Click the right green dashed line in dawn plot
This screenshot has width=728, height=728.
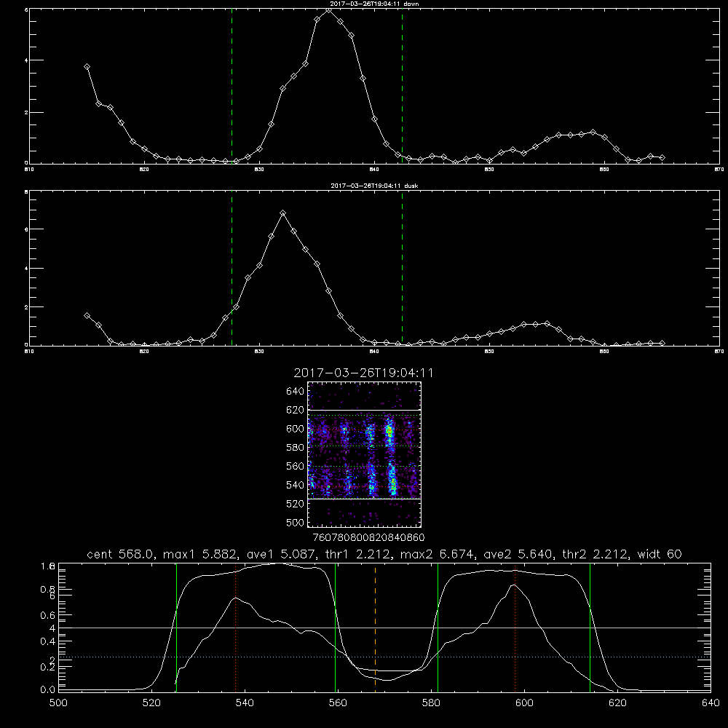402,86
